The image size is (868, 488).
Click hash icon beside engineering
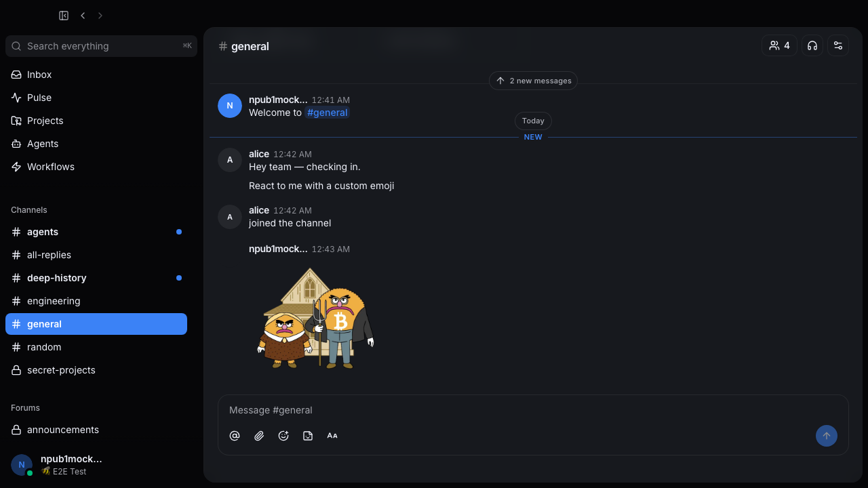coord(16,301)
